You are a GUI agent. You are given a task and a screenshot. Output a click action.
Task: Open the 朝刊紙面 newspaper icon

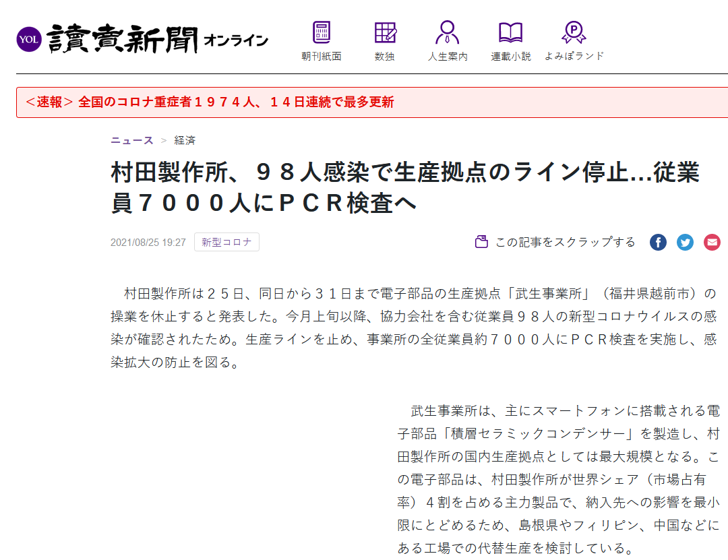322,32
